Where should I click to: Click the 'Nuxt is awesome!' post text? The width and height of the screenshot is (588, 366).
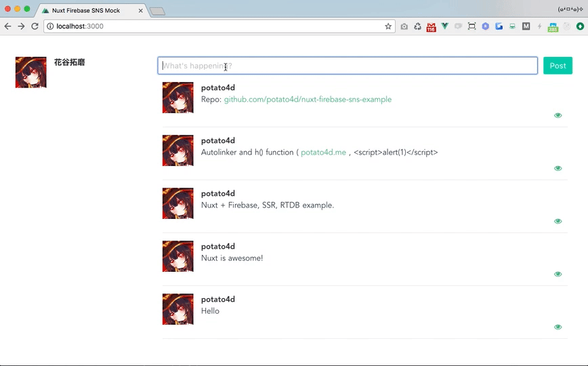(x=232, y=258)
